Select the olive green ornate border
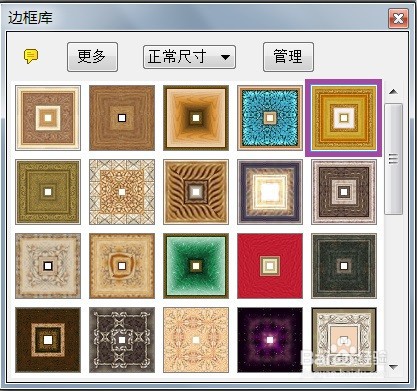The image size is (417, 391). [48, 192]
